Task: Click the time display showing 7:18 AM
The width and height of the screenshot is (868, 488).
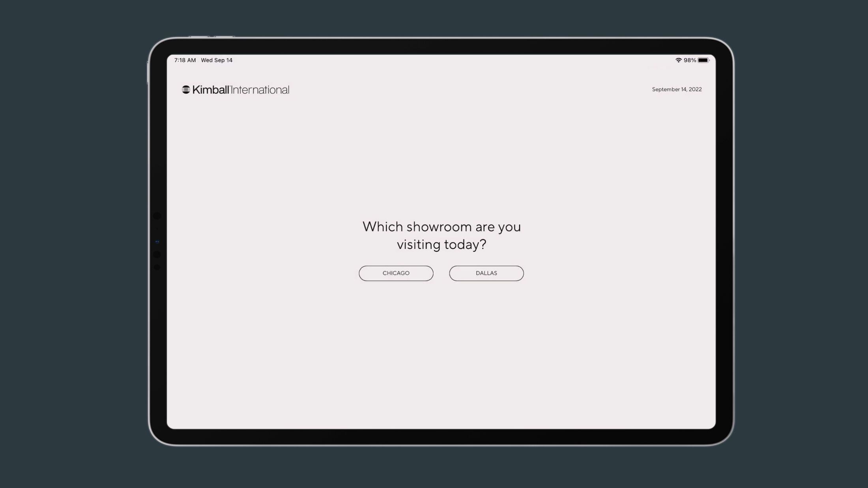Action: [185, 60]
